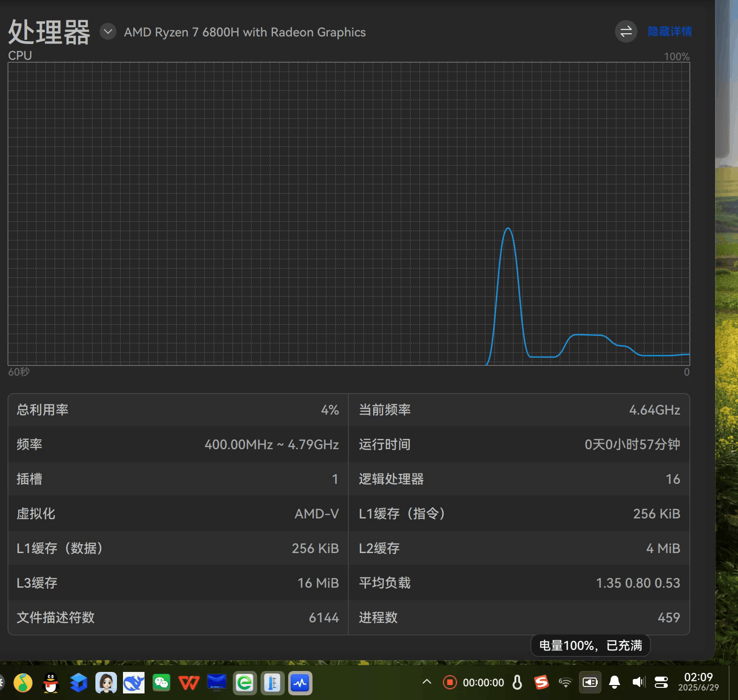Open the green e browser taskbar icon
This screenshot has width=738, height=700.
tap(245, 683)
